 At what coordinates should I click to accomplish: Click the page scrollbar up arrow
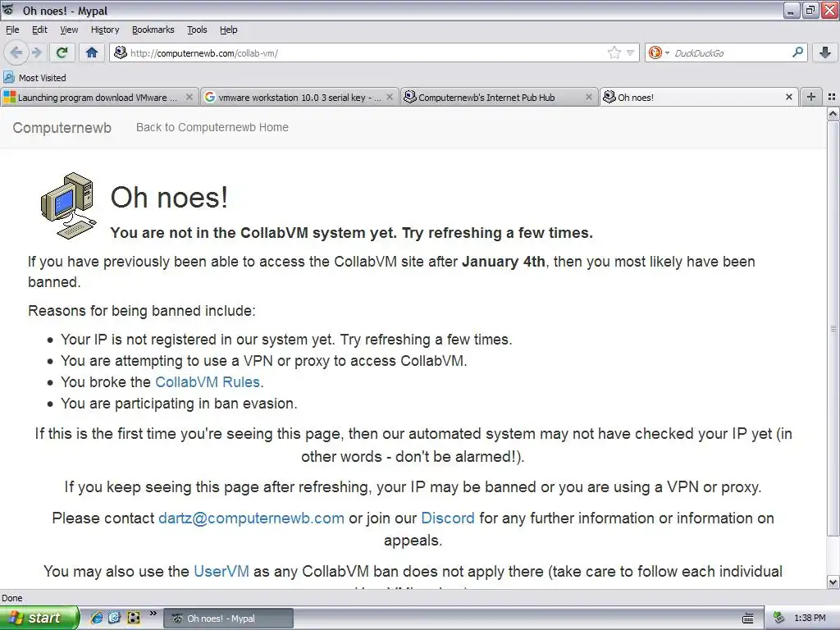(x=833, y=113)
